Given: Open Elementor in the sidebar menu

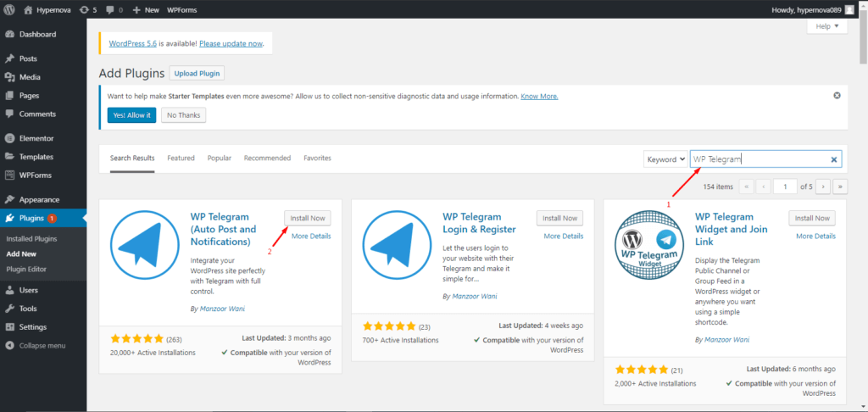Looking at the screenshot, I should pos(36,137).
